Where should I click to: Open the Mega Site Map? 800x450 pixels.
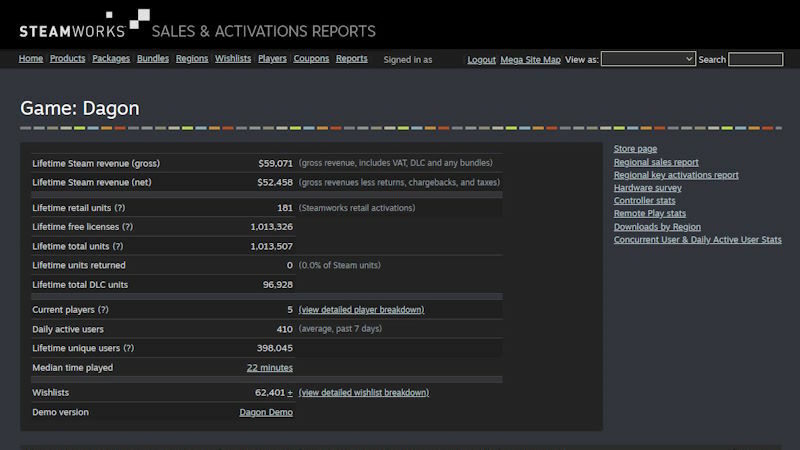(x=530, y=60)
